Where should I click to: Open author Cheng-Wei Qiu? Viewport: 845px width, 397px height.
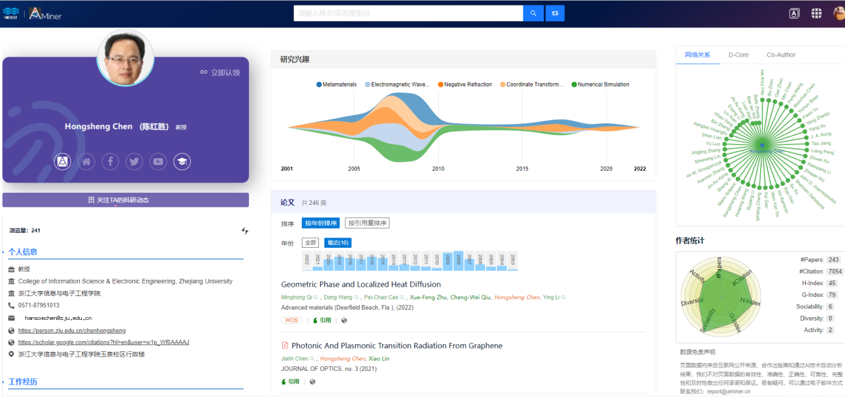(x=470, y=297)
